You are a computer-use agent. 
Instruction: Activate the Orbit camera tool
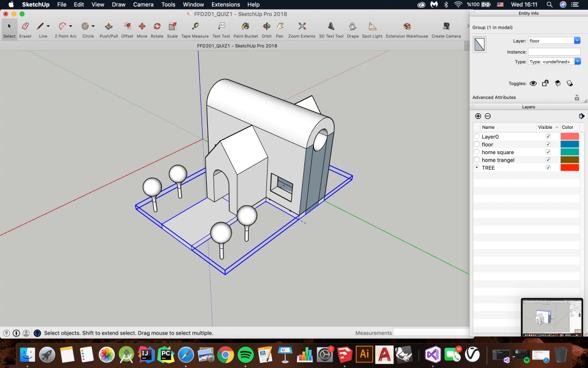point(266,26)
